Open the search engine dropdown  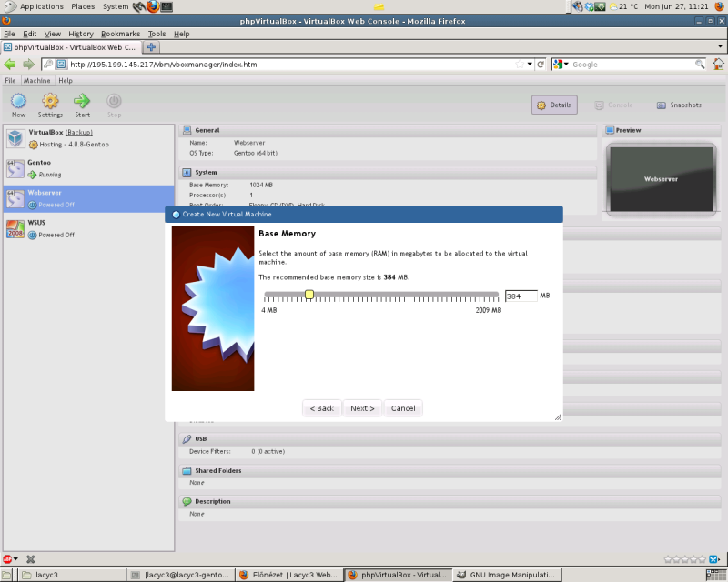click(x=561, y=65)
